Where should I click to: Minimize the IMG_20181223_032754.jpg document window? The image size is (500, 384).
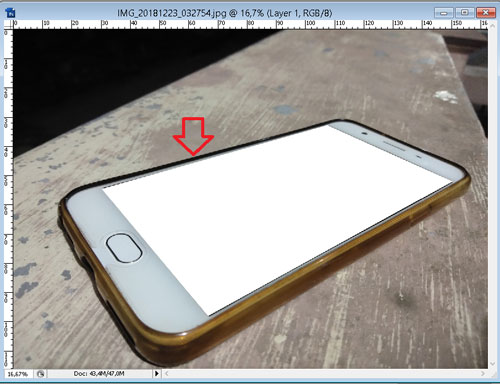(444, 13)
